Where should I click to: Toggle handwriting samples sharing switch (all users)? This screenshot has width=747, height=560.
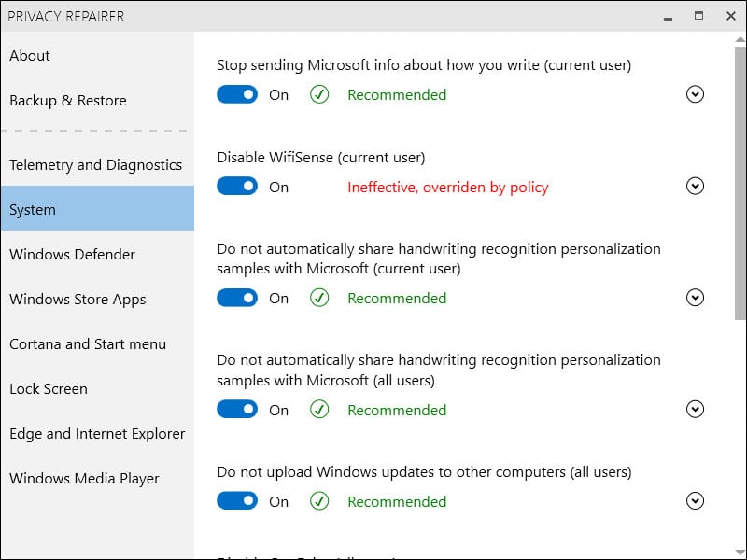[x=237, y=410]
